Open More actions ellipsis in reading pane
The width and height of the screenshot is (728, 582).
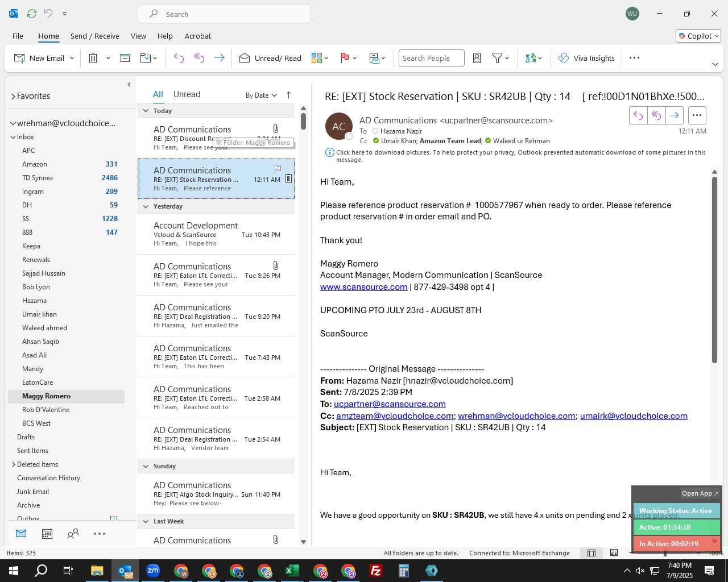(697, 115)
